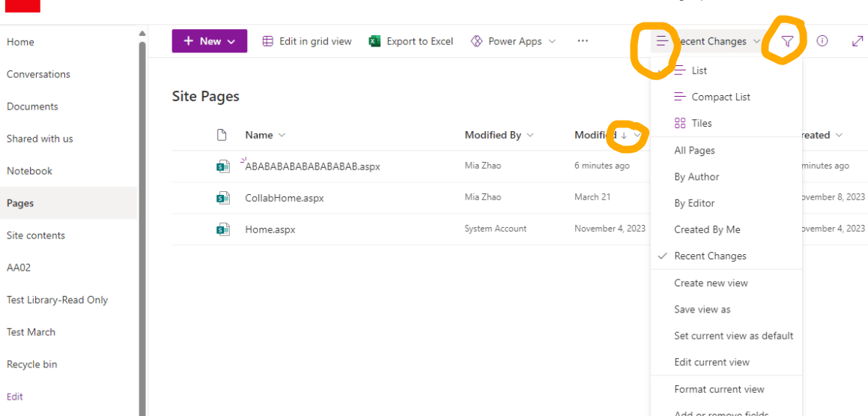The image size is (868, 416).
Task: Click the CollabHome.aspx file icon
Action: click(x=223, y=198)
